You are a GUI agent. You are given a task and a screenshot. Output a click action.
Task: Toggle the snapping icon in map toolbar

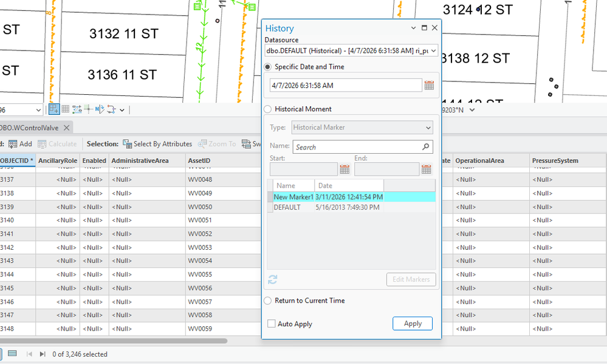pos(54,109)
